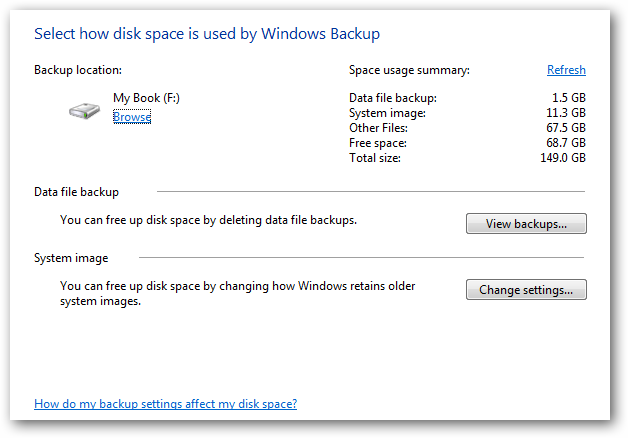
Task: Click the Backup location label
Action: (78, 70)
